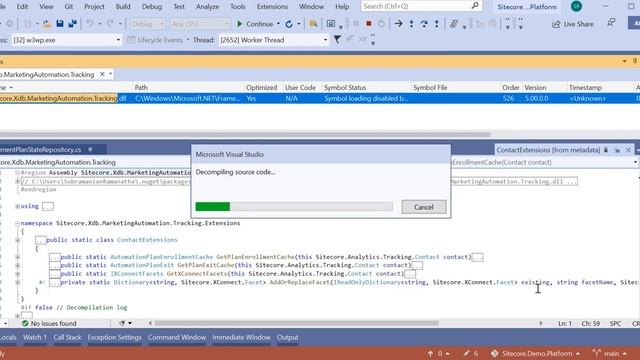Click the Show Next Statement arrow icon
This screenshot has height=360, width=640.
coord(398,24)
